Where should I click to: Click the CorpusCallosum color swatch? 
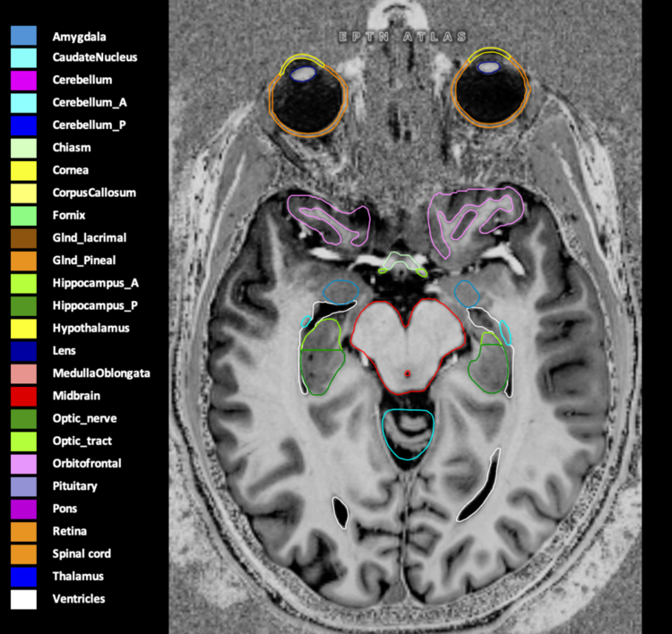23,193
